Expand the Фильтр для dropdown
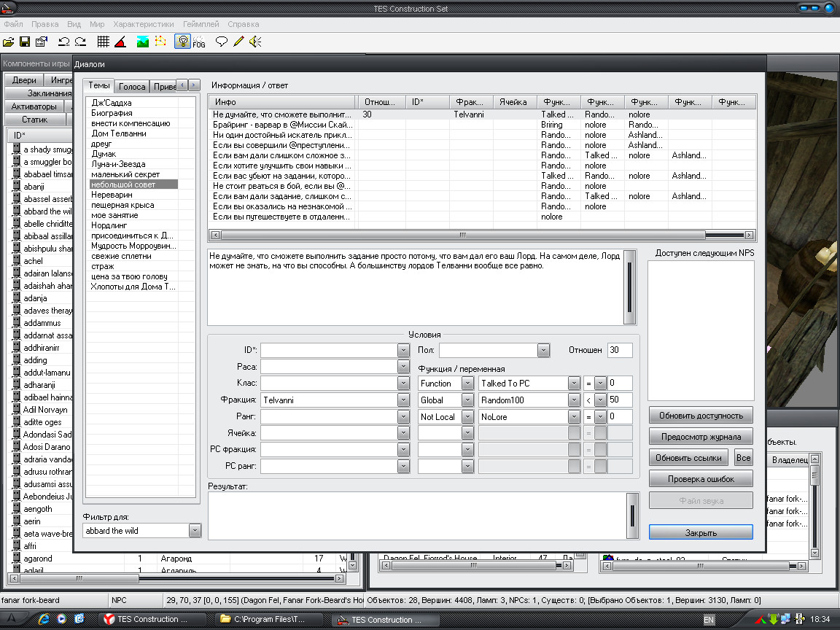Viewport: 840px width, 630px height. (194, 531)
